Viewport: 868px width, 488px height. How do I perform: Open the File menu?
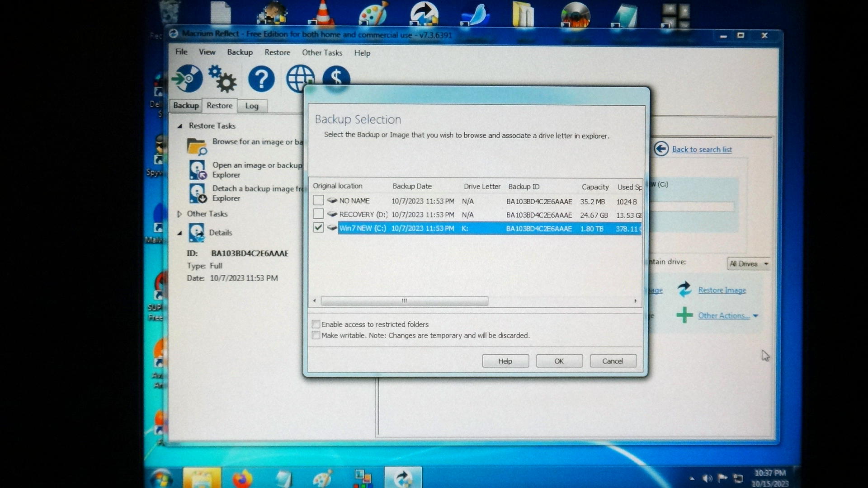pyautogui.click(x=181, y=52)
